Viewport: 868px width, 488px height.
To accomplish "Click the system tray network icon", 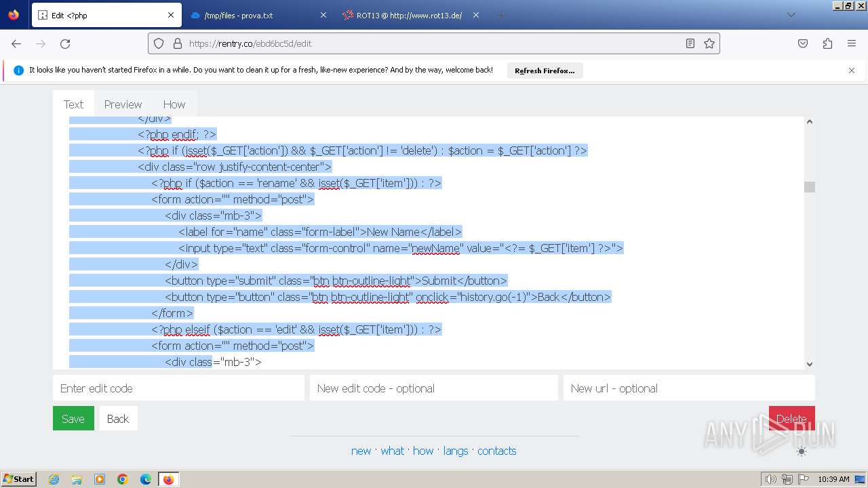I will point(787,479).
